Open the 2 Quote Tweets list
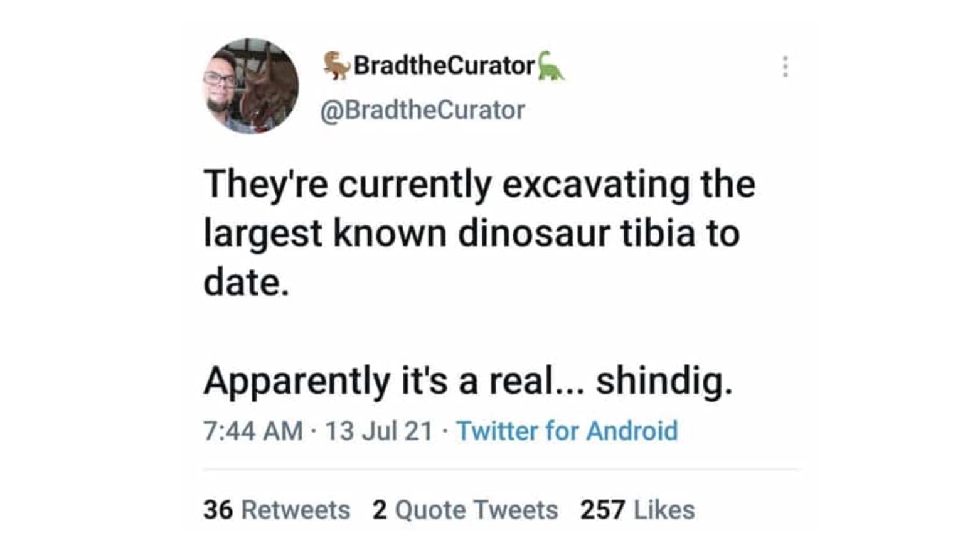Image resolution: width=980 pixels, height=545 pixels. [x=465, y=510]
